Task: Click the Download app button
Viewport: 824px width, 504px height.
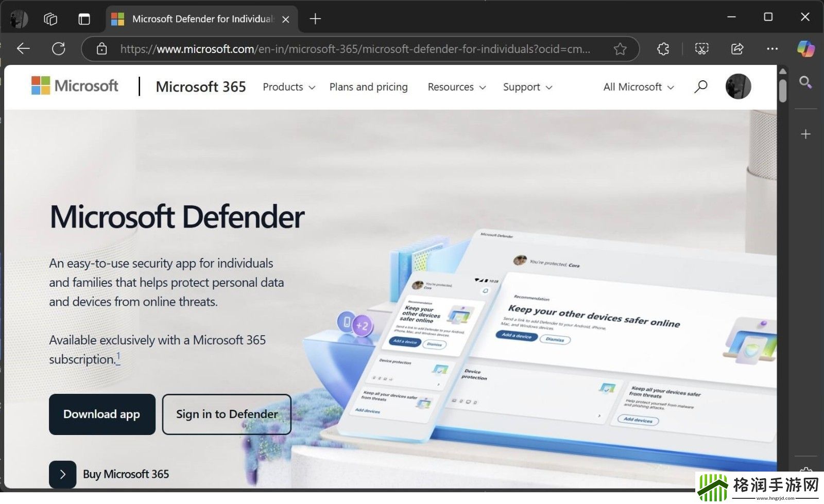Action: tap(102, 414)
